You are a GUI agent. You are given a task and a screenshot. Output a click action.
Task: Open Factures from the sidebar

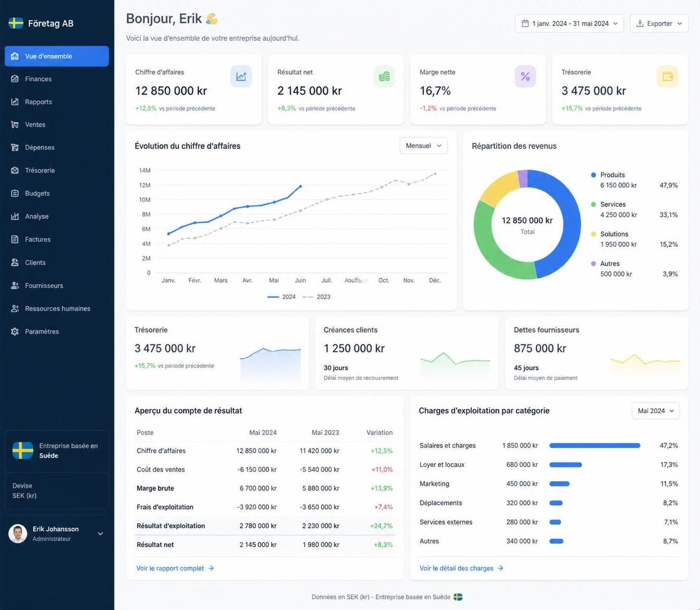57,240
